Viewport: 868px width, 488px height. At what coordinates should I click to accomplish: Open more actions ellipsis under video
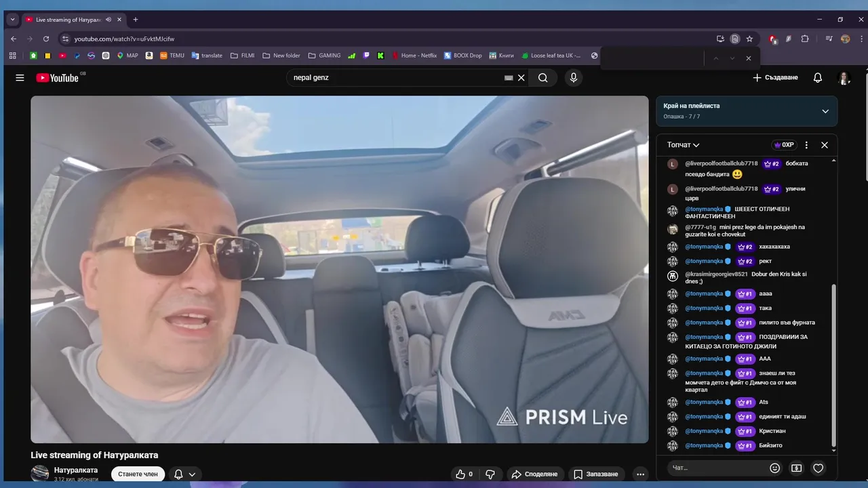(x=640, y=474)
